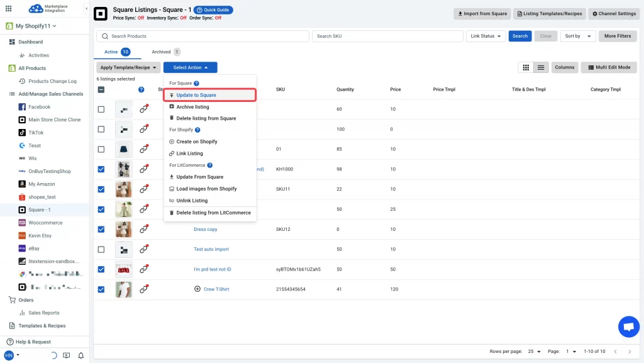Open the Dress copy product link
Viewport: 644px width, 363px height.
click(206, 229)
